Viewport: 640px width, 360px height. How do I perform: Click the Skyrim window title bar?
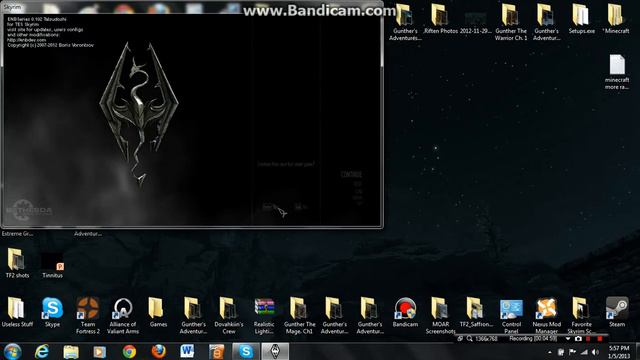pyautogui.click(x=192, y=7)
